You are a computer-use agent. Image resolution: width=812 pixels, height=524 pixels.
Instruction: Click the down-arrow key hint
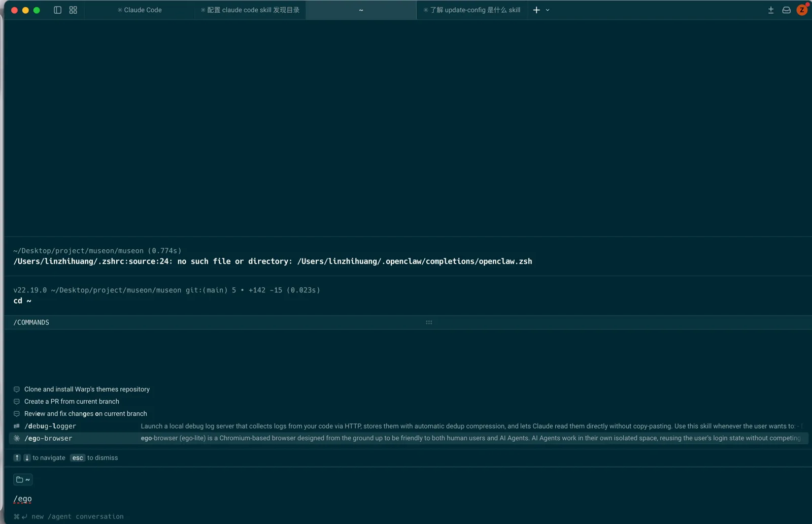pos(27,458)
